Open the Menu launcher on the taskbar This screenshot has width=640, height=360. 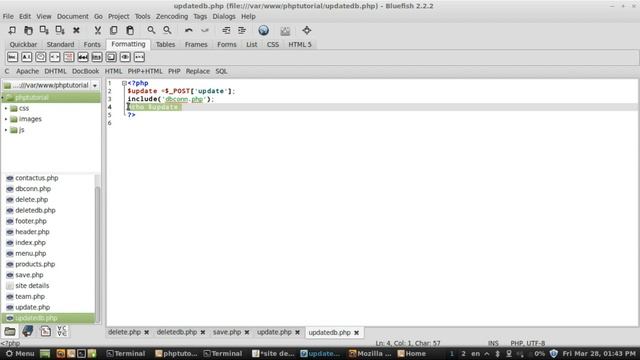click(20, 353)
